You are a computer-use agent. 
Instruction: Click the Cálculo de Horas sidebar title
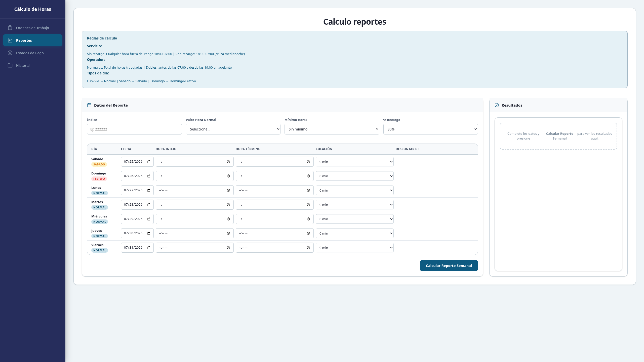coord(33,9)
